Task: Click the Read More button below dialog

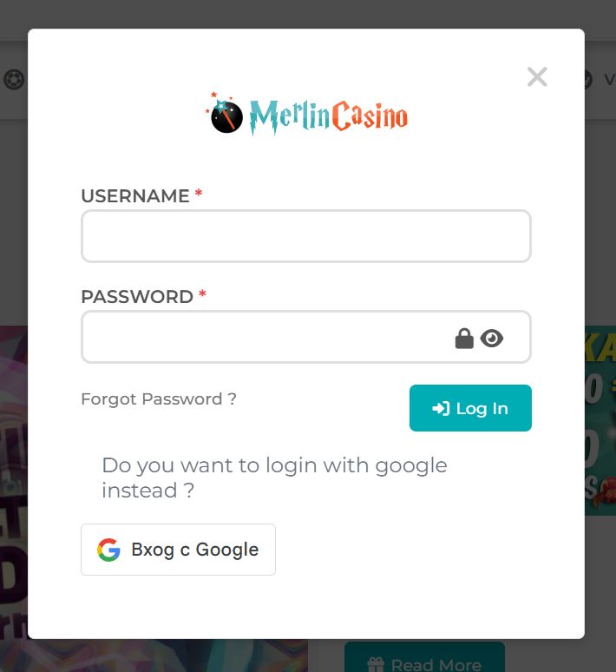Action: (x=424, y=656)
